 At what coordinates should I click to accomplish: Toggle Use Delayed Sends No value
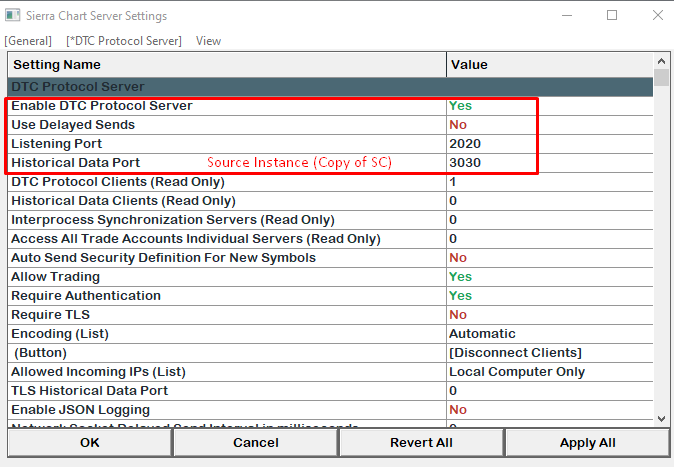[x=458, y=125]
